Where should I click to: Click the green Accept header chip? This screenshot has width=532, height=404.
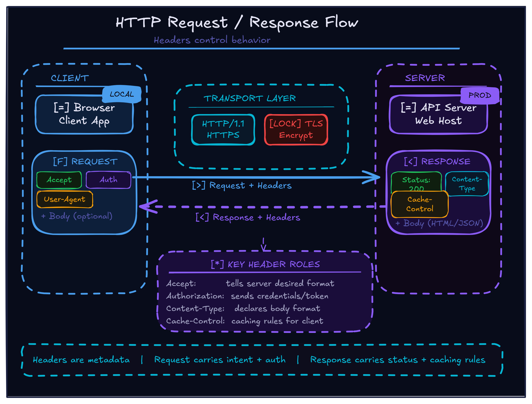[x=59, y=180]
